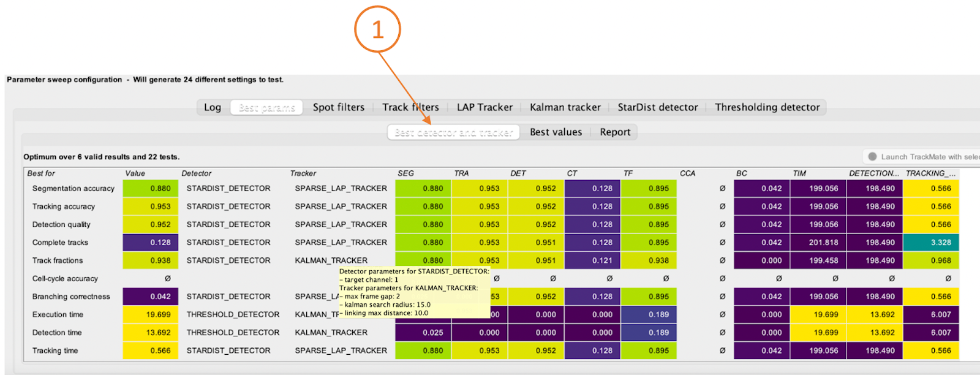Go to the Kalman tracker tab
The width and height of the screenshot is (980, 375).
coord(565,107)
